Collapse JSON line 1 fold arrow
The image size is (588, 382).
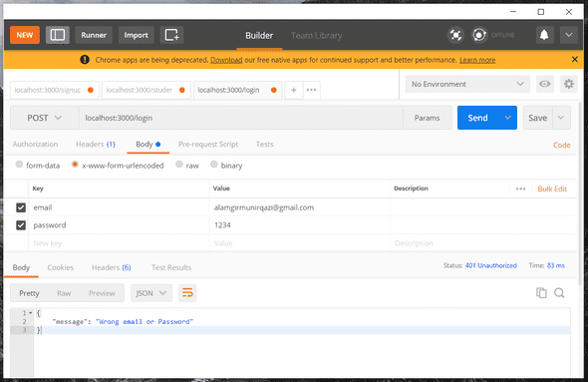30,313
